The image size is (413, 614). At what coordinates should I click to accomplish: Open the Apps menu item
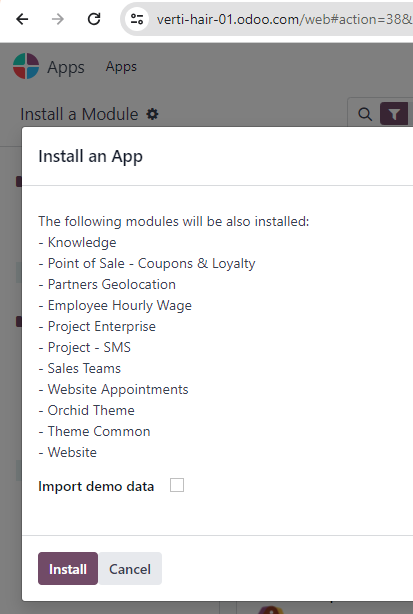point(121,67)
